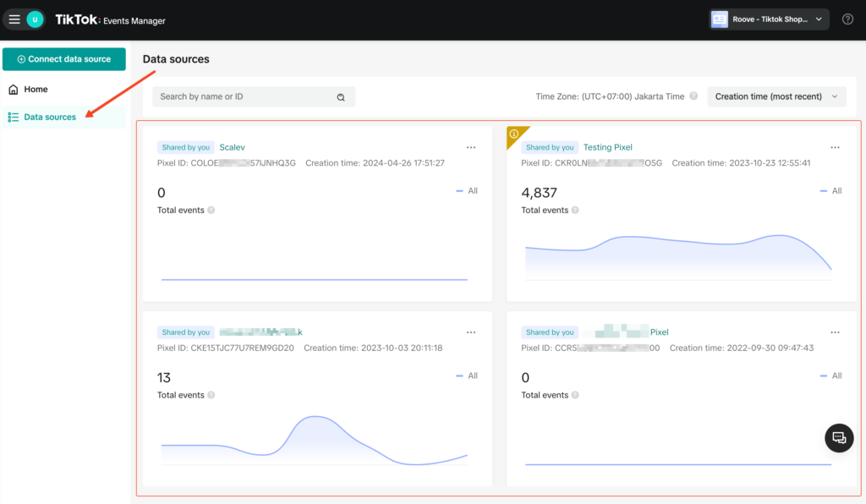Viewport: 866px width, 504px height.
Task: Click the Shared by you tag on Testing Pixel
Action: tap(550, 147)
